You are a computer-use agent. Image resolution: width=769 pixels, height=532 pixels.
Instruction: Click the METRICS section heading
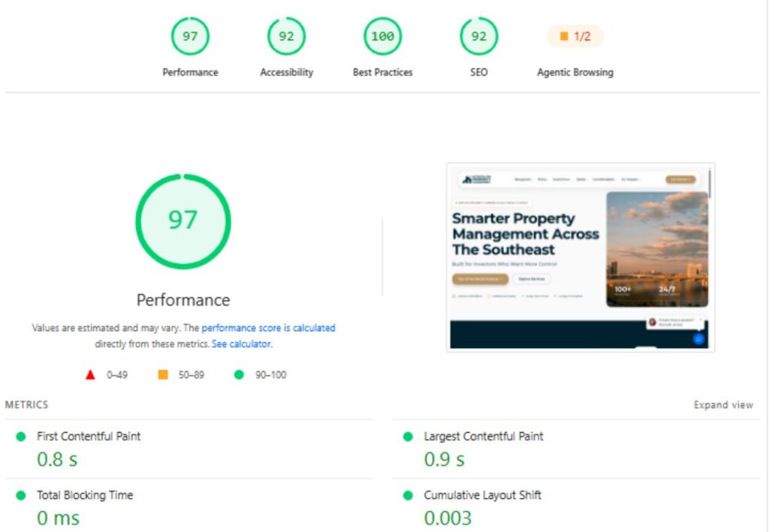click(x=26, y=404)
